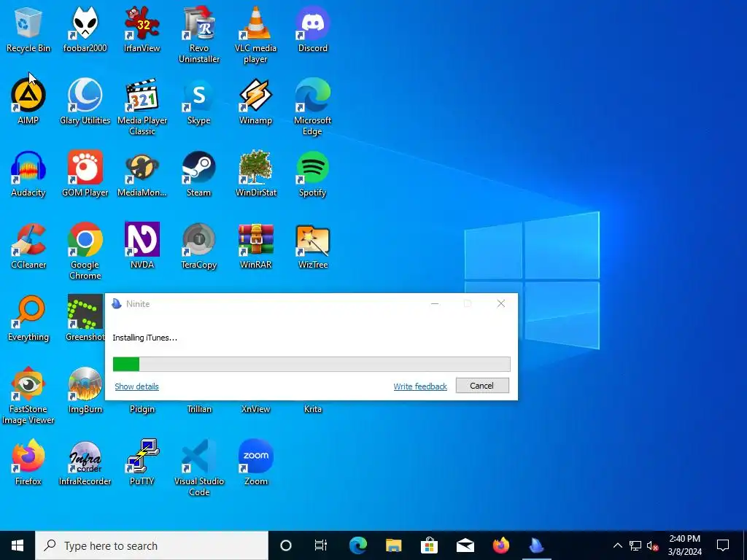Viewport: 747px width, 560px height.
Task: Click the ImgBurn desktop shortcut
Action: (x=85, y=391)
